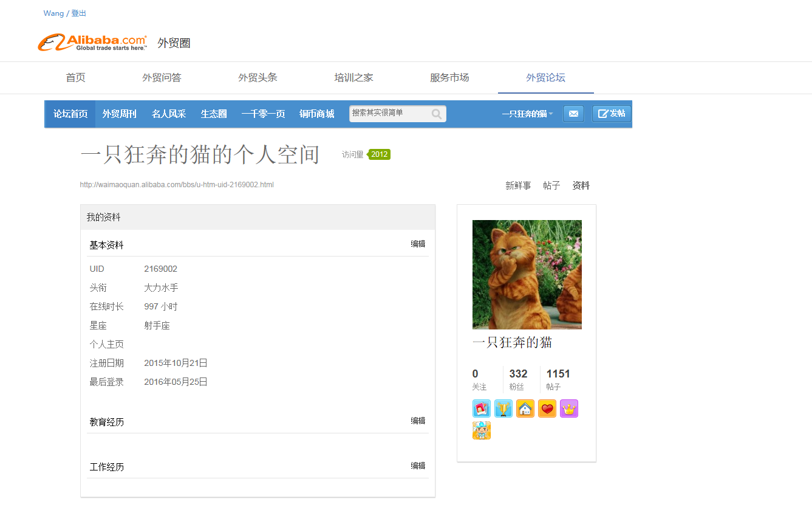Open the 培训之家 nav item
Image resolution: width=812 pixels, height=510 pixels.
[x=354, y=78]
